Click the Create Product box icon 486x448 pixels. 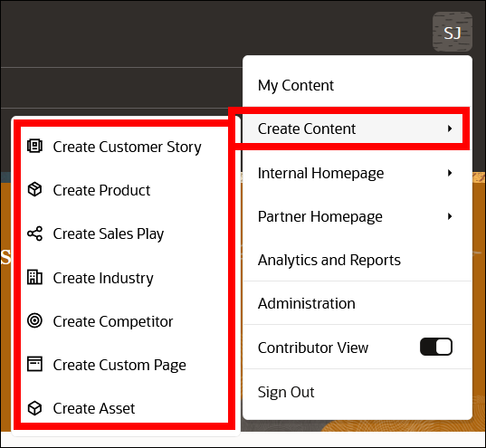click(x=34, y=189)
